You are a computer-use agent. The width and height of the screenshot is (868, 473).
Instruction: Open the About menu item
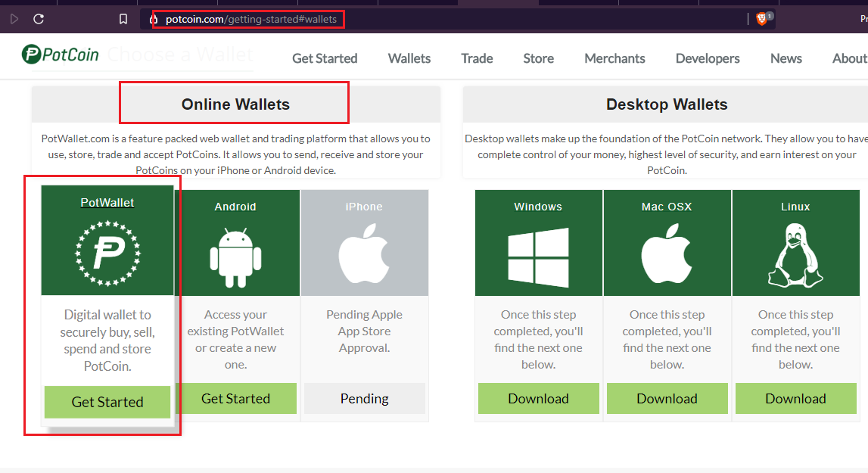(850, 58)
